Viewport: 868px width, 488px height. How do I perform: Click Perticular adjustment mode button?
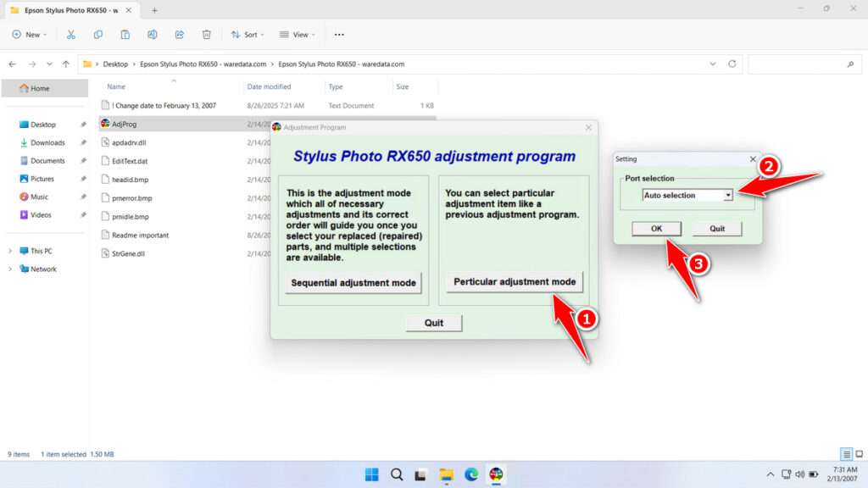click(x=515, y=281)
